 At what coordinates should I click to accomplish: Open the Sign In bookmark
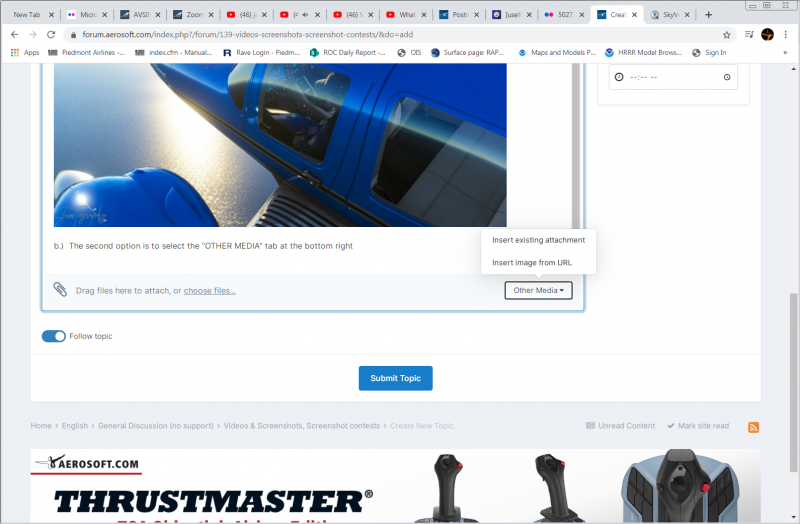709,53
